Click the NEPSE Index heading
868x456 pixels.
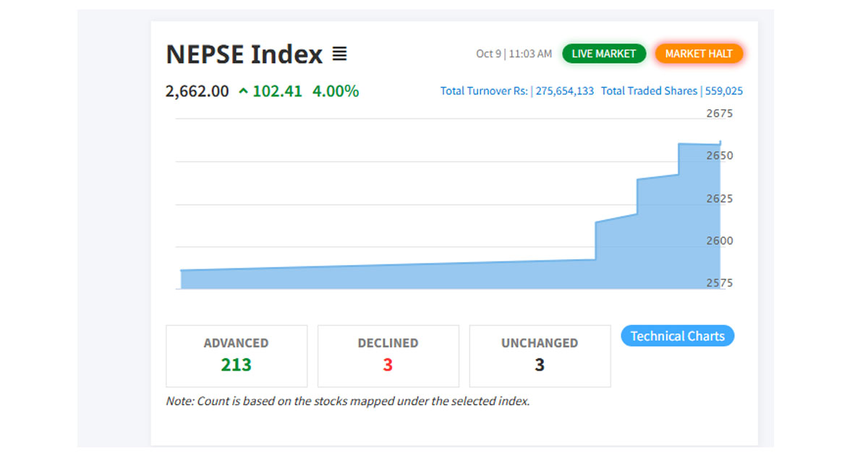[244, 54]
